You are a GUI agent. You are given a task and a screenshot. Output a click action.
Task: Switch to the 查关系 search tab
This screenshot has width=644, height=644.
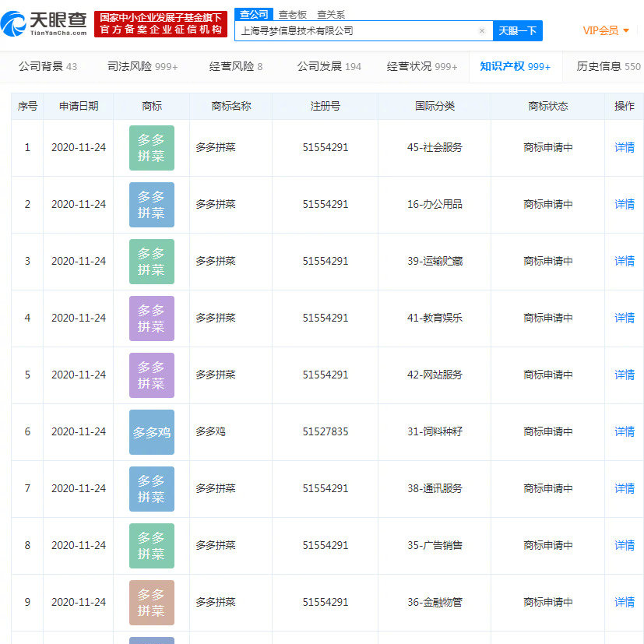(331, 15)
